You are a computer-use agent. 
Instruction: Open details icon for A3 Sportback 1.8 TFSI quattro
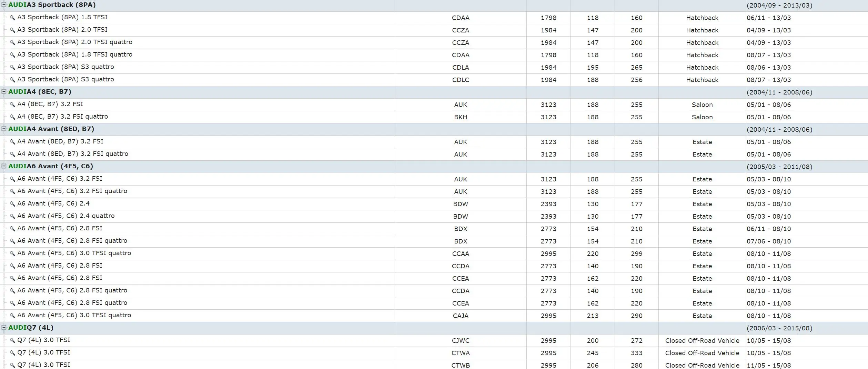12,55
